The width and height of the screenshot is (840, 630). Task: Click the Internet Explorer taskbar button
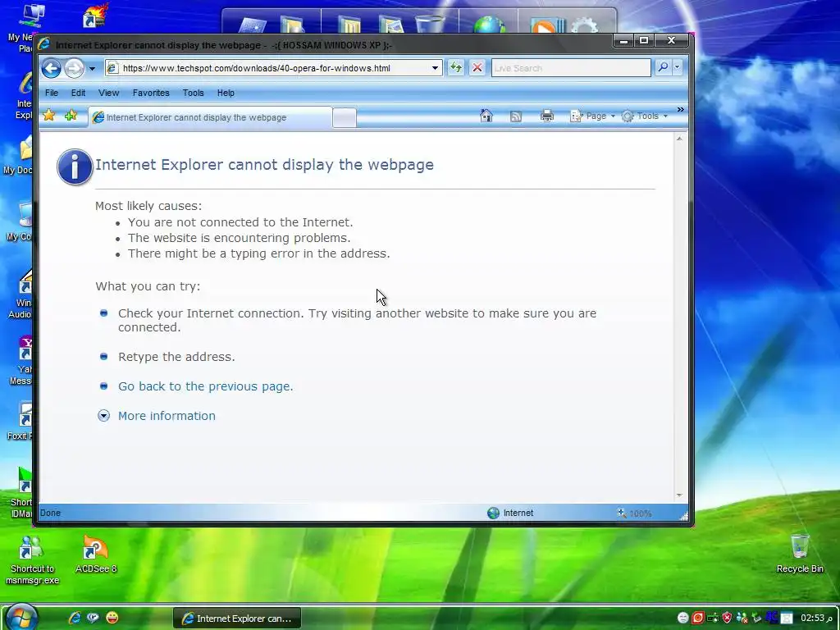[x=237, y=619]
